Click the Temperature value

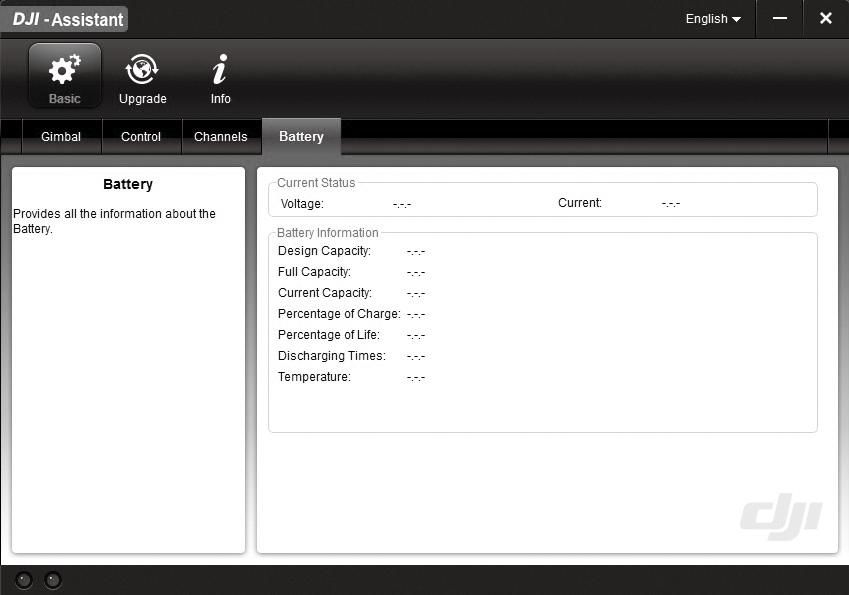tap(416, 378)
